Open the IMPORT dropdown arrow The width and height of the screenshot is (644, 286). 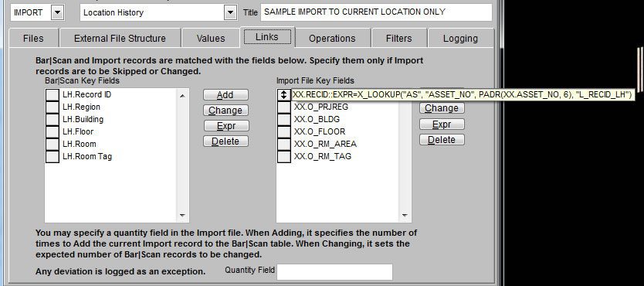[x=57, y=12]
